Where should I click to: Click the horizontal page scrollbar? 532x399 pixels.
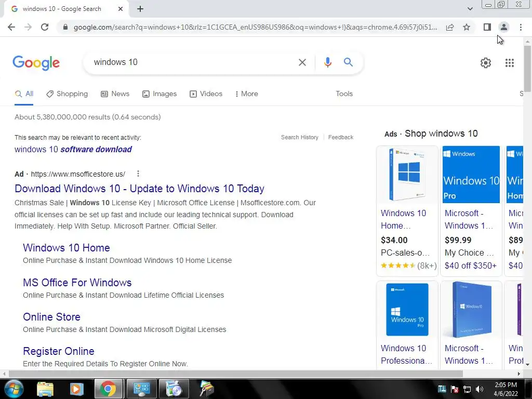click(x=235, y=374)
